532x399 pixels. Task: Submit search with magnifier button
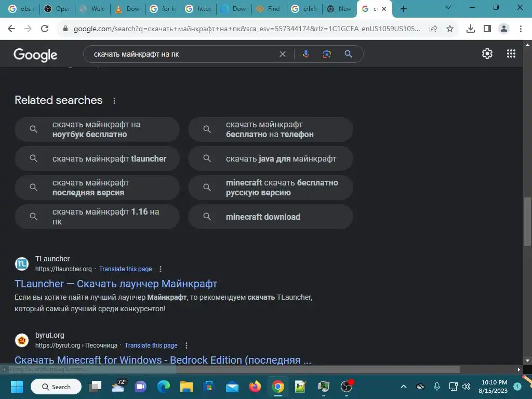[349, 54]
